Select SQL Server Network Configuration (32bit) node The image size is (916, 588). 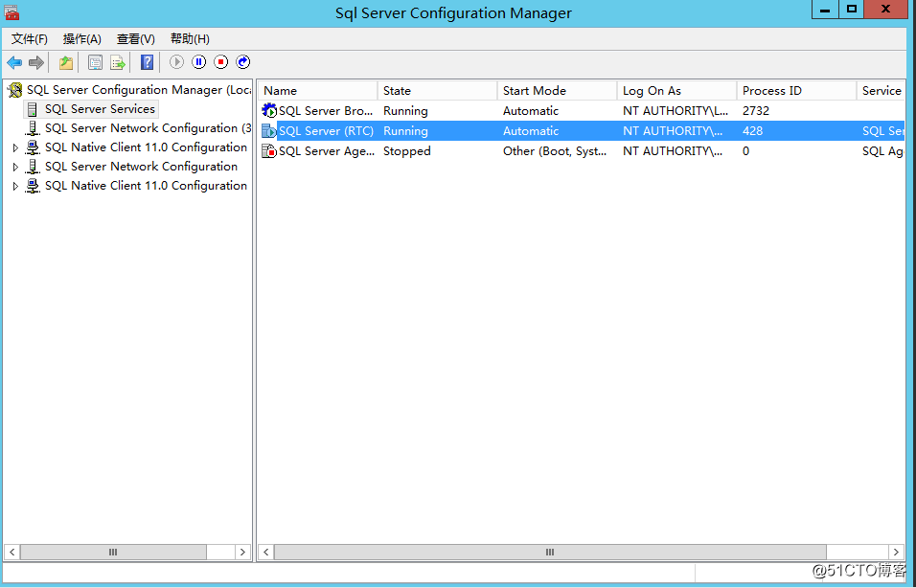tap(148, 128)
